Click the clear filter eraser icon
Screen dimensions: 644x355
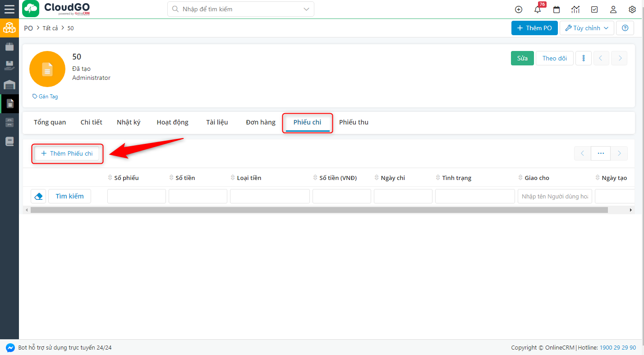point(38,196)
